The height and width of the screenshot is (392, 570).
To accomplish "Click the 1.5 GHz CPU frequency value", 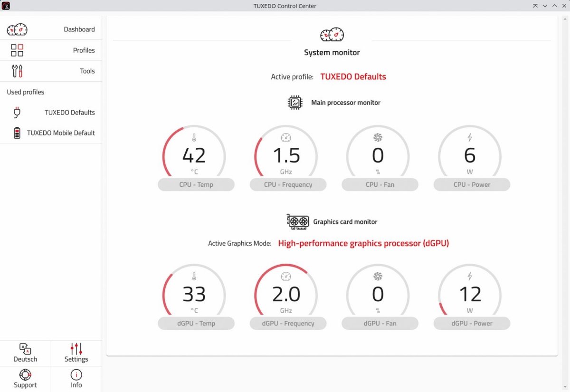I will pos(286,156).
